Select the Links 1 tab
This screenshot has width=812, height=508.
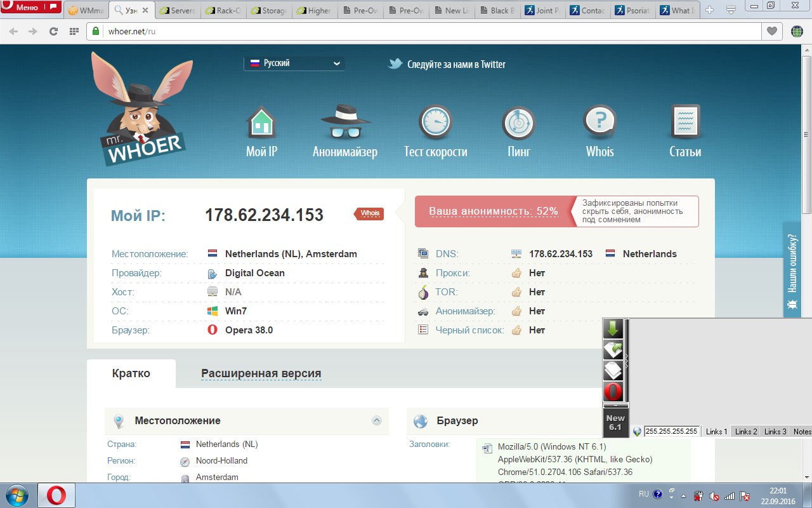717,432
